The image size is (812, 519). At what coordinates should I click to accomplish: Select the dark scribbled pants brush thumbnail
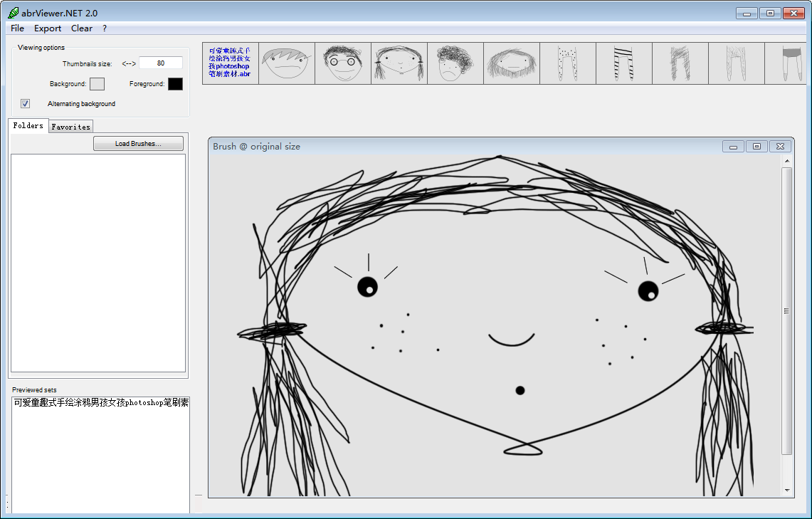(x=680, y=63)
